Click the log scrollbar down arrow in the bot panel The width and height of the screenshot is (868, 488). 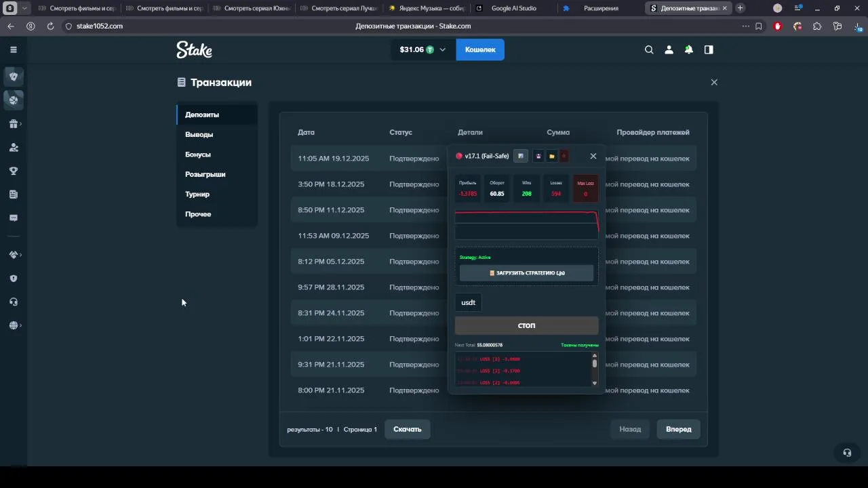click(x=595, y=383)
